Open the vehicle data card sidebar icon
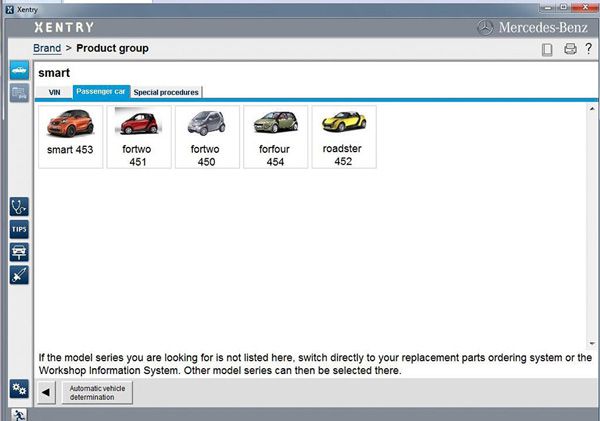 19,93
